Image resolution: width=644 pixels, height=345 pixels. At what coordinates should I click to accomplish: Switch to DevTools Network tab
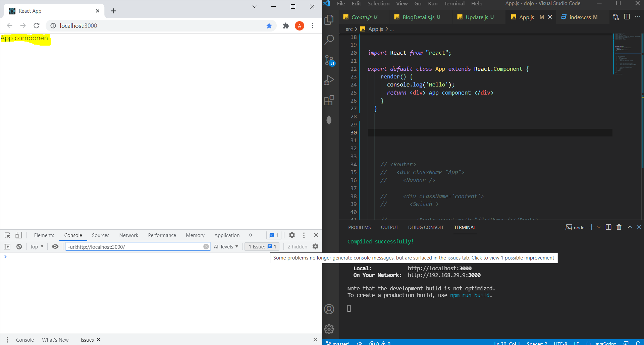click(129, 235)
